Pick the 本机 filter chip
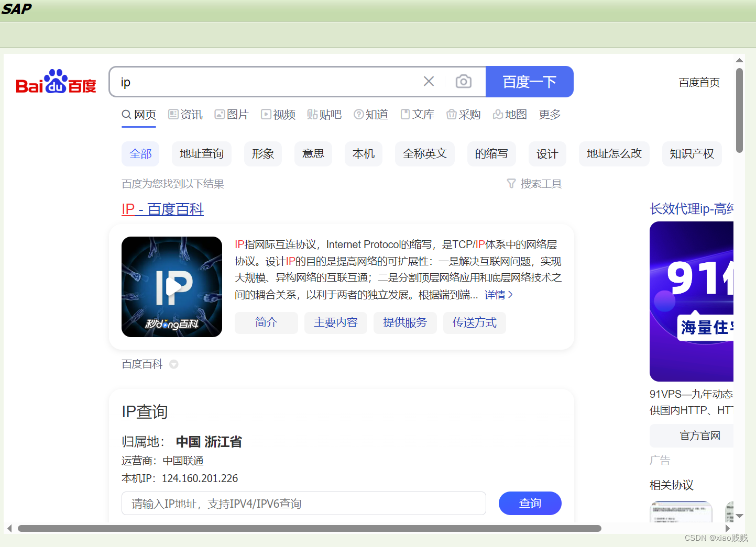Viewport: 756px width, 547px height. [x=364, y=154]
